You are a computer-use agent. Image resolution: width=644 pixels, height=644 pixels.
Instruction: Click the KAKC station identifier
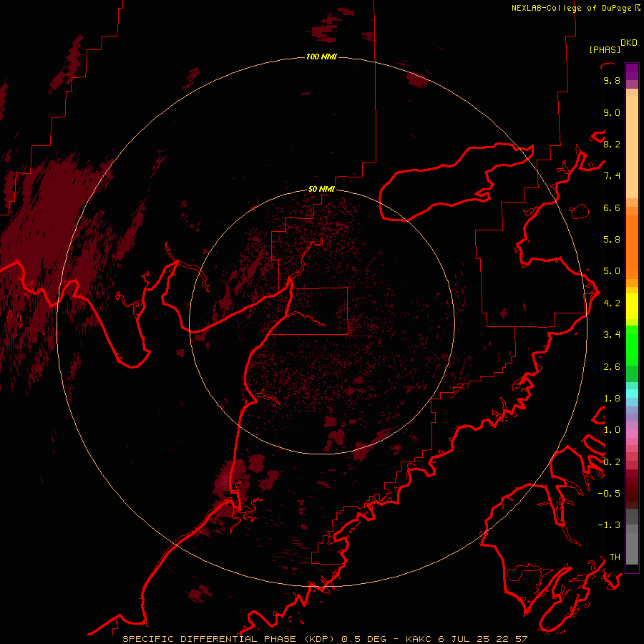(419, 639)
